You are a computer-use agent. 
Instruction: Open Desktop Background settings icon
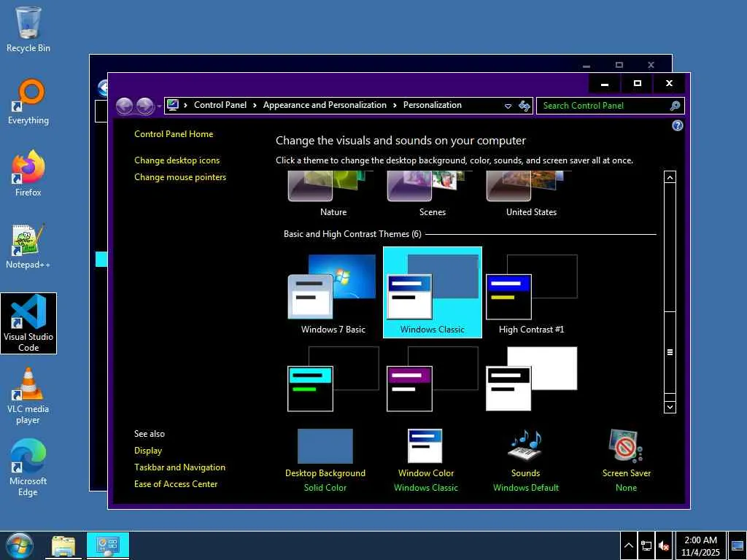coord(325,446)
